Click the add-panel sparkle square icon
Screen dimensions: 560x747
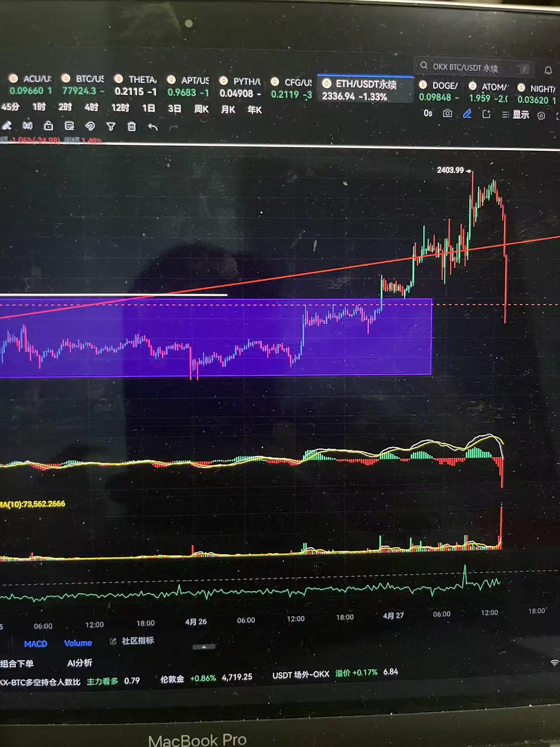(486, 115)
